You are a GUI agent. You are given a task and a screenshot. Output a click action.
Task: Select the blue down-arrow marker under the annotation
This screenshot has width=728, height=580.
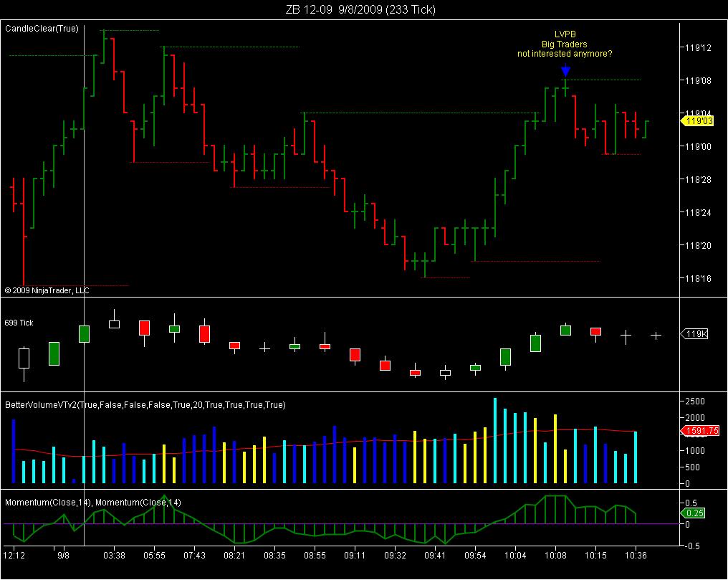[565, 70]
